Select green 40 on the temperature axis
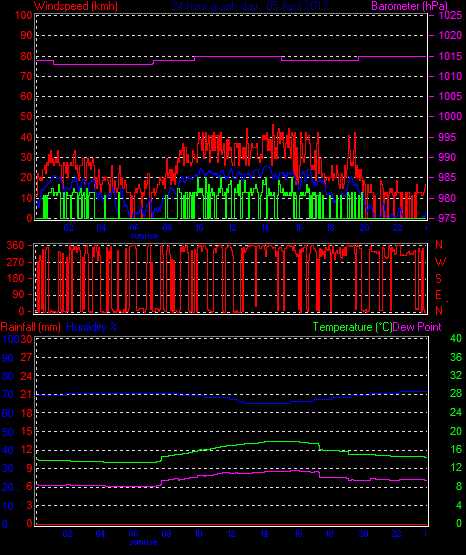This screenshot has width=466, height=555. click(456, 338)
